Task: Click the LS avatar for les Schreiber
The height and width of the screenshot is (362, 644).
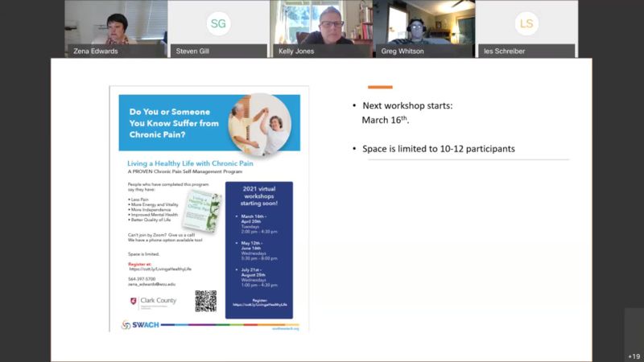Action: coord(526,23)
